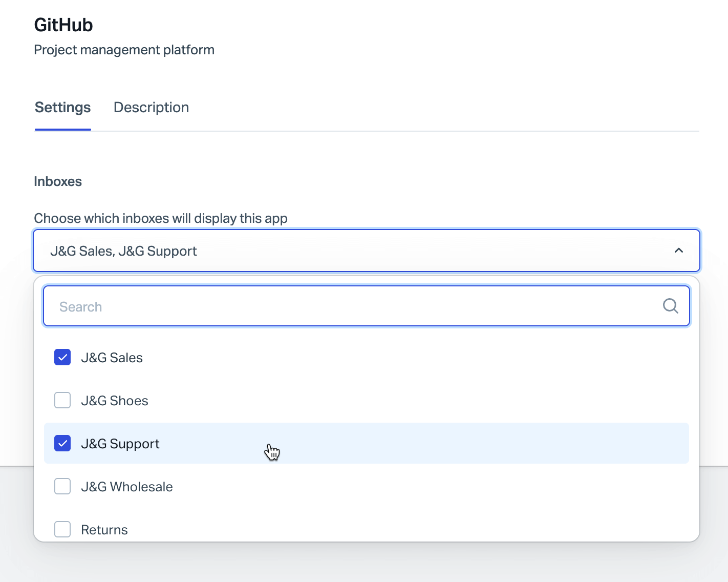Click the GitHub app title
Image resolution: width=728 pixels, height=582 pixels.
[63, 25]
